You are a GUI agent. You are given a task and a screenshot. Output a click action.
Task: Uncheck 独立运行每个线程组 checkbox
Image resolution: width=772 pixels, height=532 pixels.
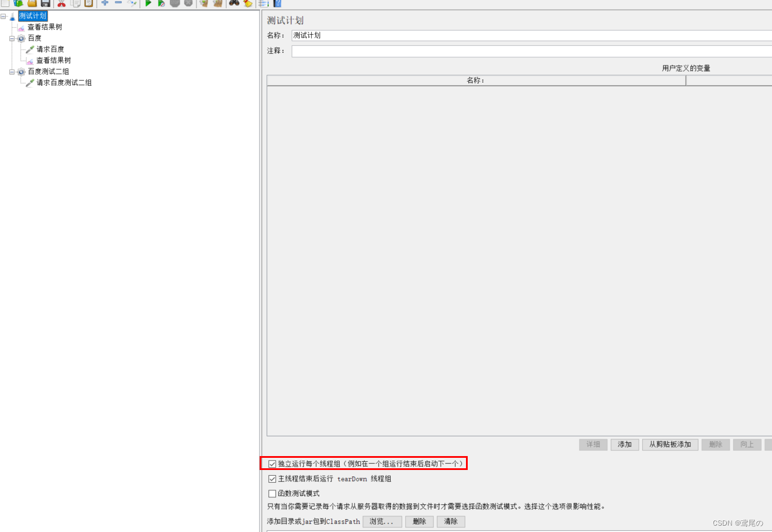[272, 464]
